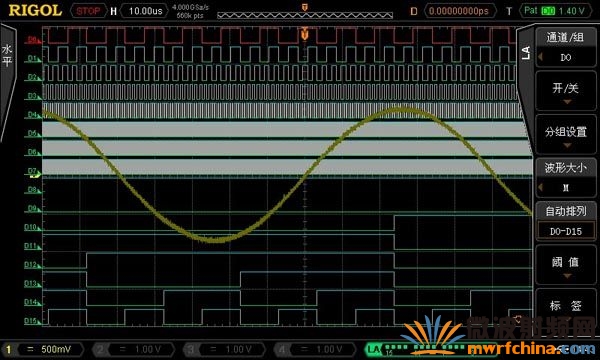Click the 标签 label menu button
Viewport: 600px width, 360px height.
566,306
